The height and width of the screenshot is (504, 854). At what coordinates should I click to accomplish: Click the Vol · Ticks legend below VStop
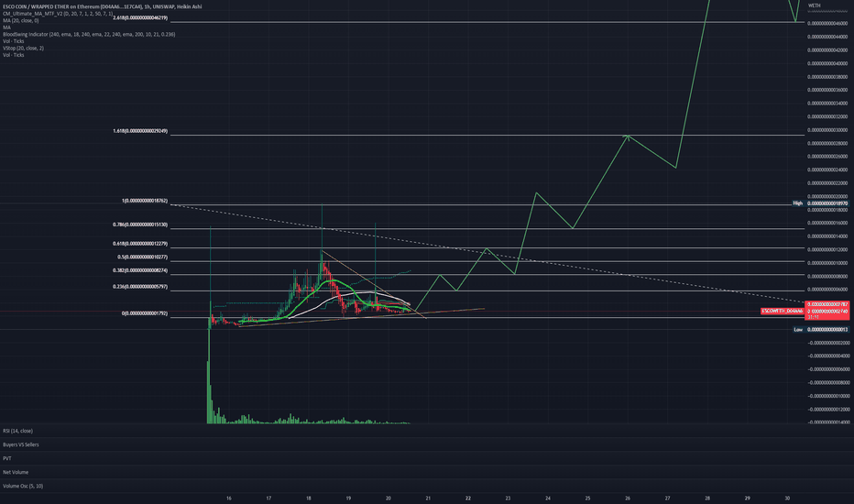pyautogui.click(x=14, y=55)
